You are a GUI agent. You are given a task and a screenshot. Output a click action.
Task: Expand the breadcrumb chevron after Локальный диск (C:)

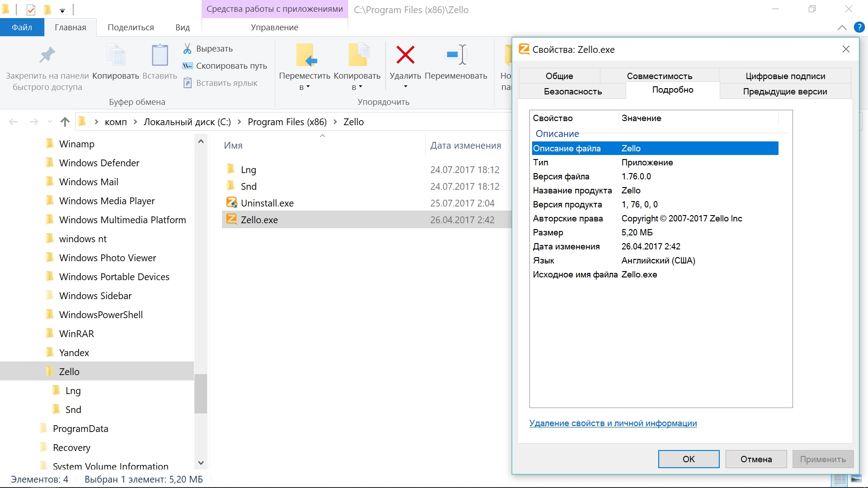(x=239, y=122)
